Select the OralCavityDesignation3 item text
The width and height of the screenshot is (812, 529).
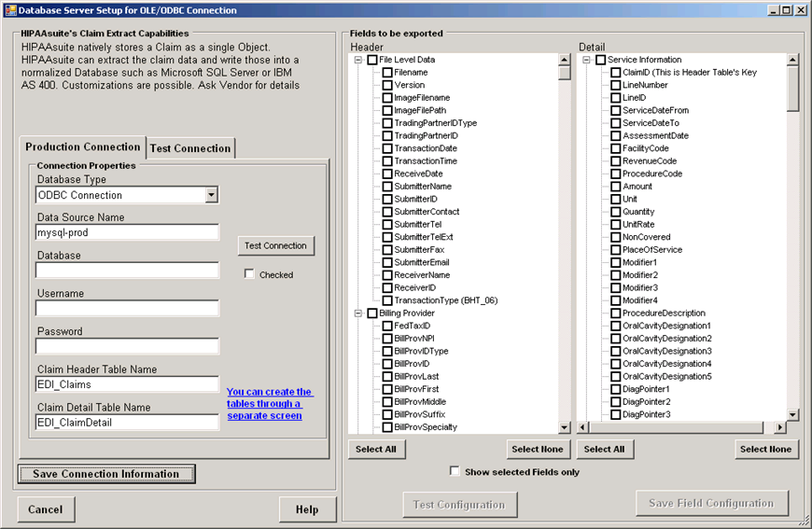click(667, 352)
